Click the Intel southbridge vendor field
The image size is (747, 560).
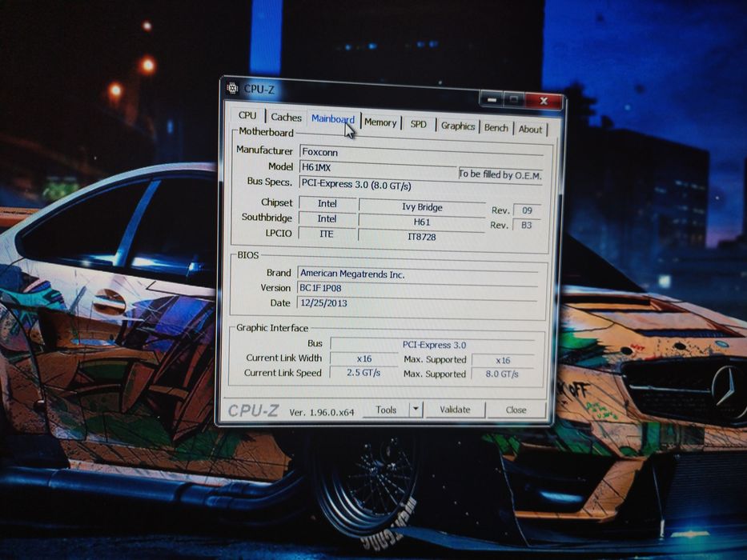tap(327, 218)
